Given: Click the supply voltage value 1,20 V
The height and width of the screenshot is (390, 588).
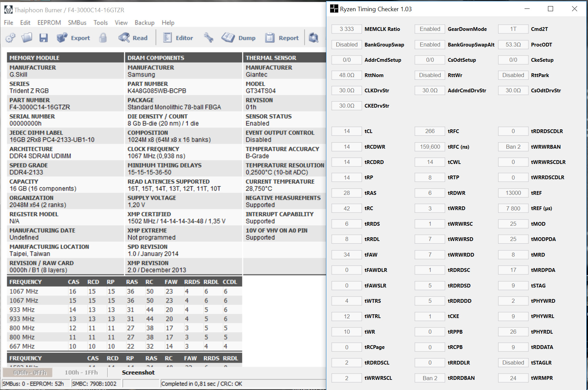Looking at the screenshot, I should pos(136,205).
